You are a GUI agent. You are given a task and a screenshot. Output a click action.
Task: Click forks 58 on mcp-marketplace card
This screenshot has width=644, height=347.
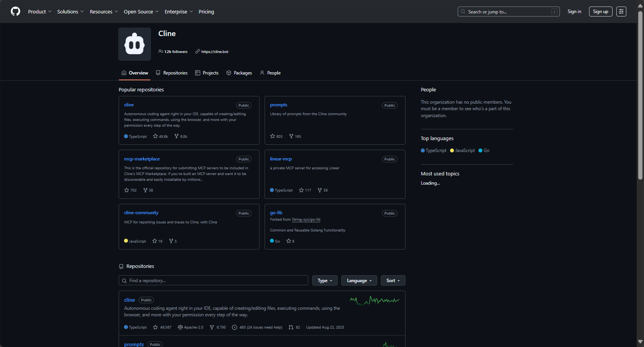point(148,190)
